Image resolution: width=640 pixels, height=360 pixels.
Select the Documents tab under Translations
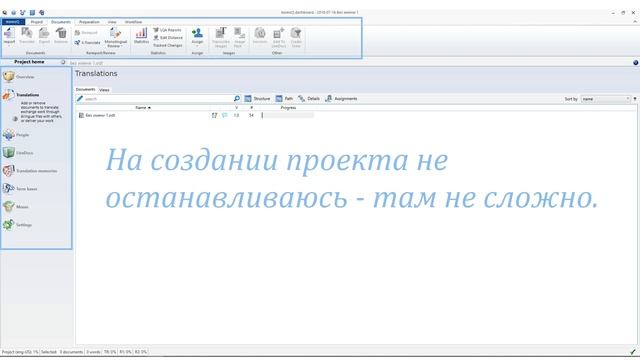point(85,89)
